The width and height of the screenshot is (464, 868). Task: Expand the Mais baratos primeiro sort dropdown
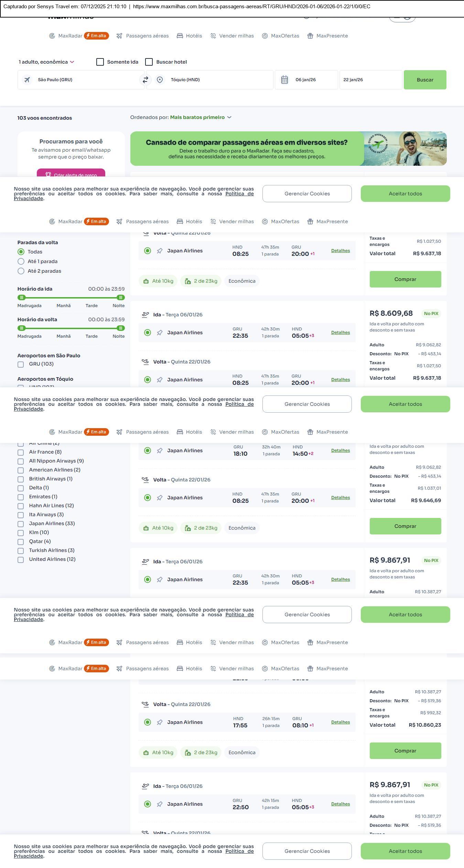tap(201, 117)
